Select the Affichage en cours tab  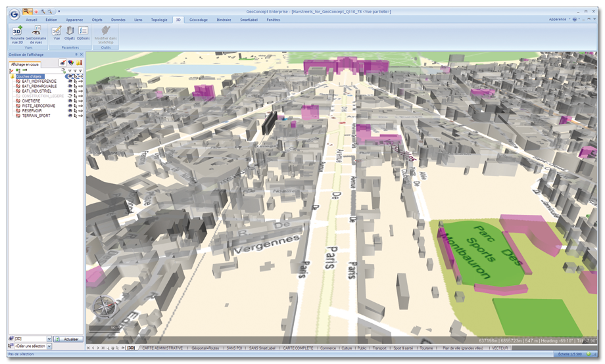point(26,64)
